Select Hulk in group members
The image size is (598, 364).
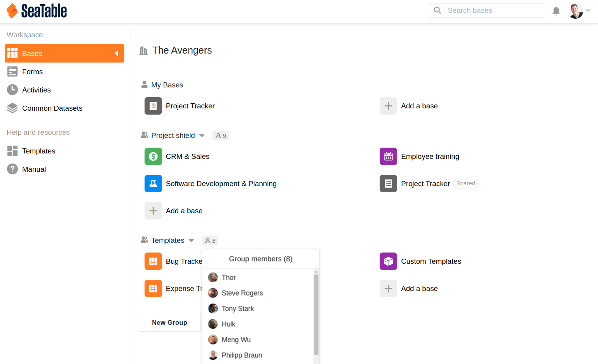[x=258, y=324]
